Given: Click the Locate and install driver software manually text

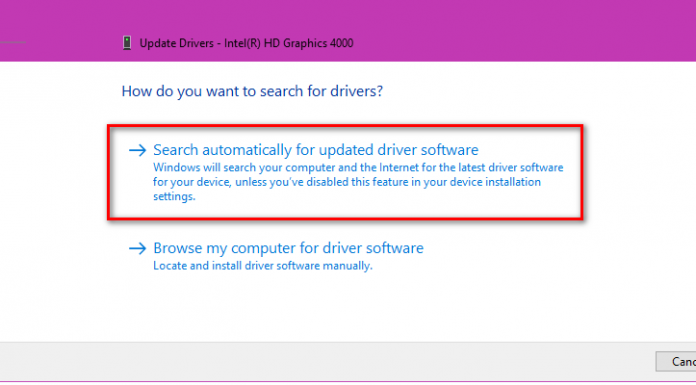Looking at the screenshot, I should (263, 266).
